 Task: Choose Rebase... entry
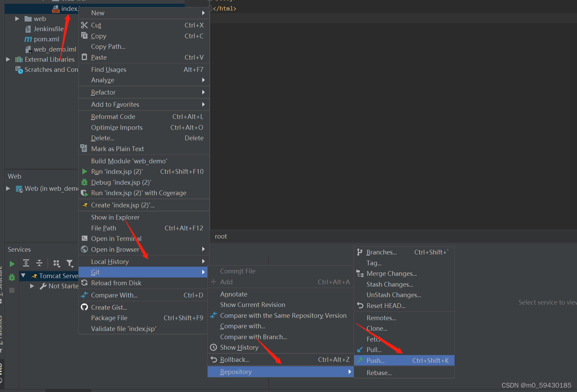pyautogui.click(x=404, y=373)
